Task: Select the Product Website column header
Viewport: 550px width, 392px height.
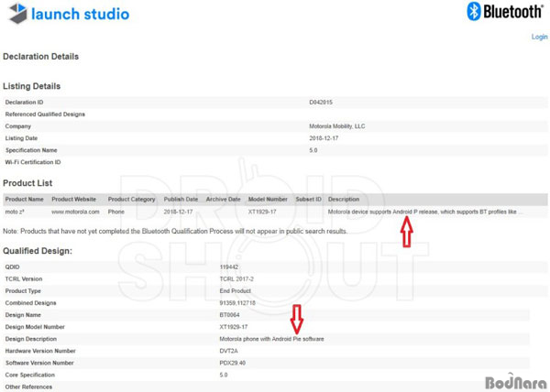Action: (73, 199)
